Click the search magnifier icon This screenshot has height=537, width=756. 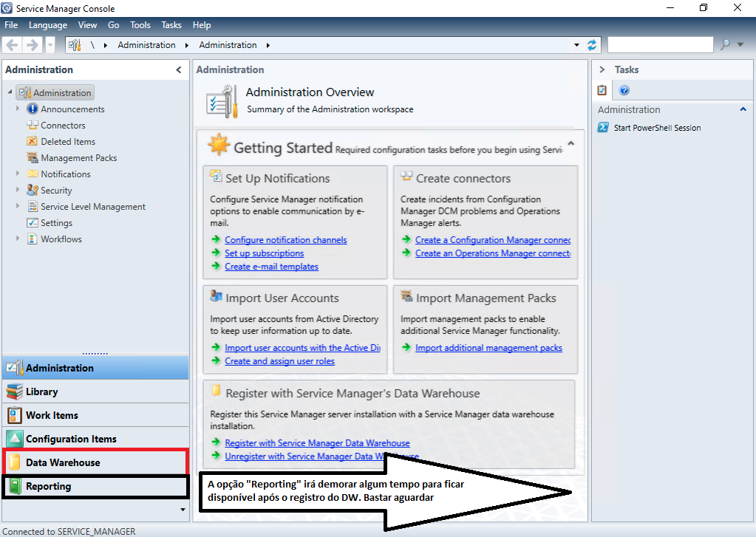point(726,45)
